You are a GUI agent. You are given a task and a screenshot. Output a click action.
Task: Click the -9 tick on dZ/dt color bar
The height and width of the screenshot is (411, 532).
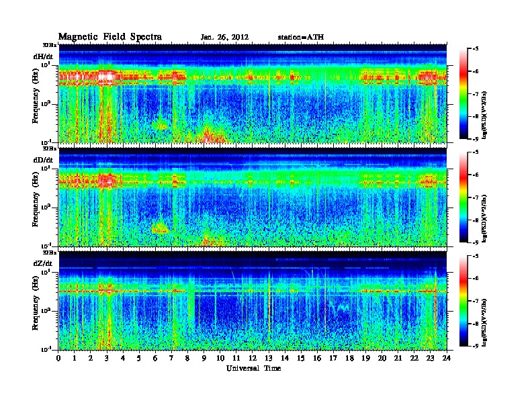coord(476,347)
